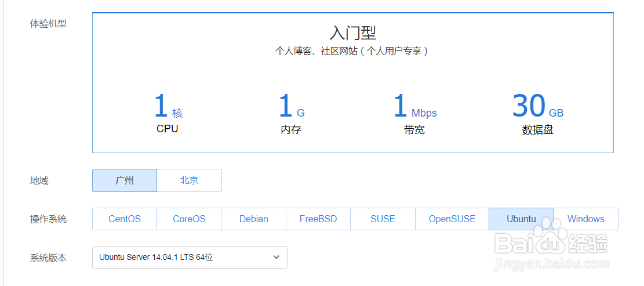Image resolution: width=644 pixels, height=286 pixels.
Task: Choose Debian as operating system
Action: click(x=254, y=219)
